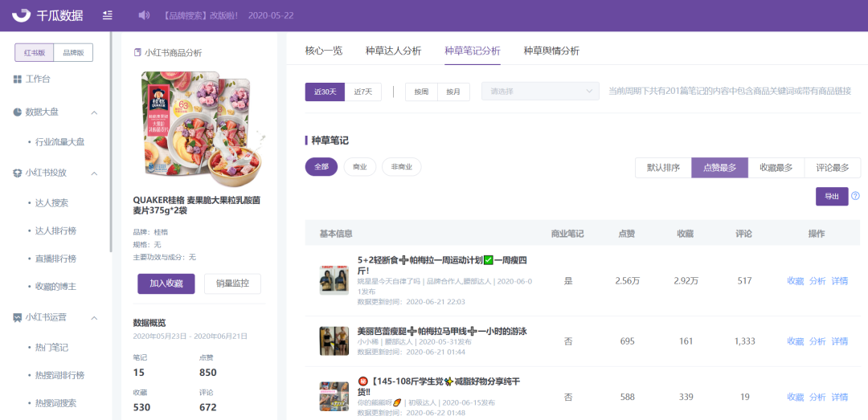Open 核心一览 tab
This screenshot has height=420, width=868.
tap(324, 51)
